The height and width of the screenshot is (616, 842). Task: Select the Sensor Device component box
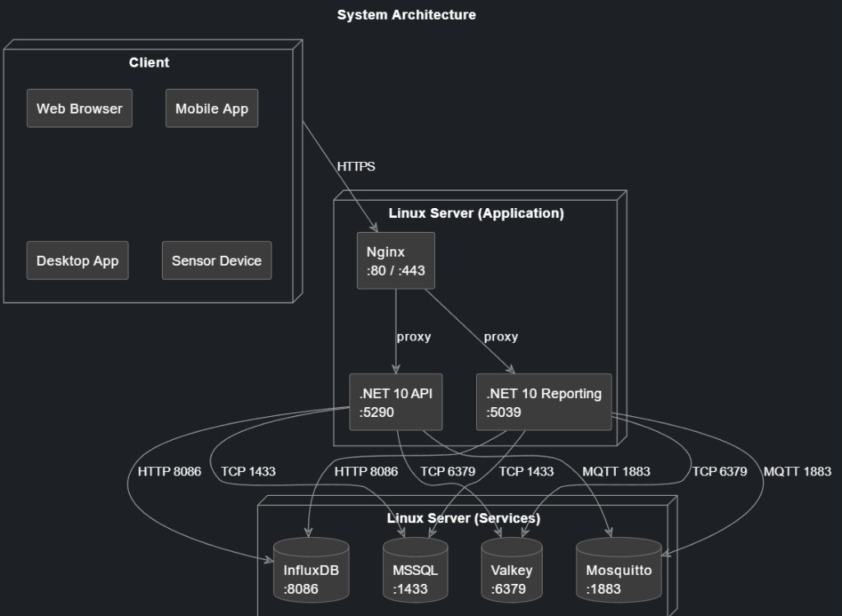(x=216, y=261)
